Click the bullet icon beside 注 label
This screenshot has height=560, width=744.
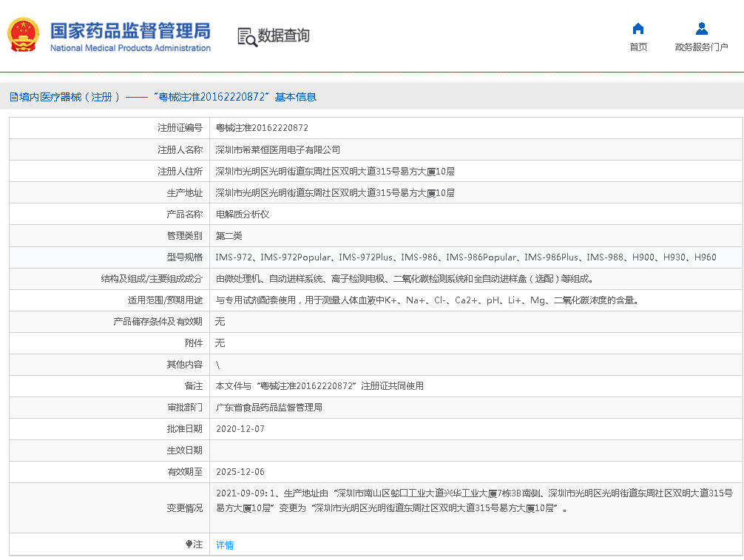(x=189, y=544)
